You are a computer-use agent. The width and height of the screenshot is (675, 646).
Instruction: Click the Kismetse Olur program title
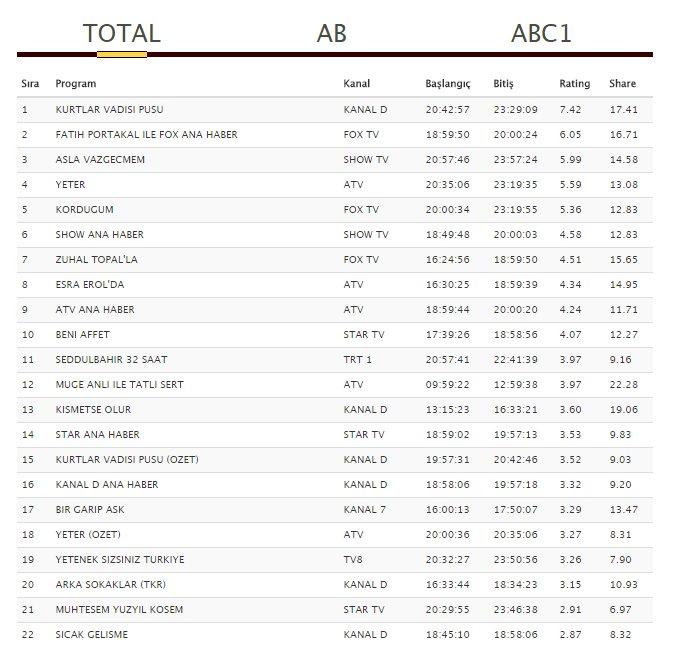pos(93,409)
